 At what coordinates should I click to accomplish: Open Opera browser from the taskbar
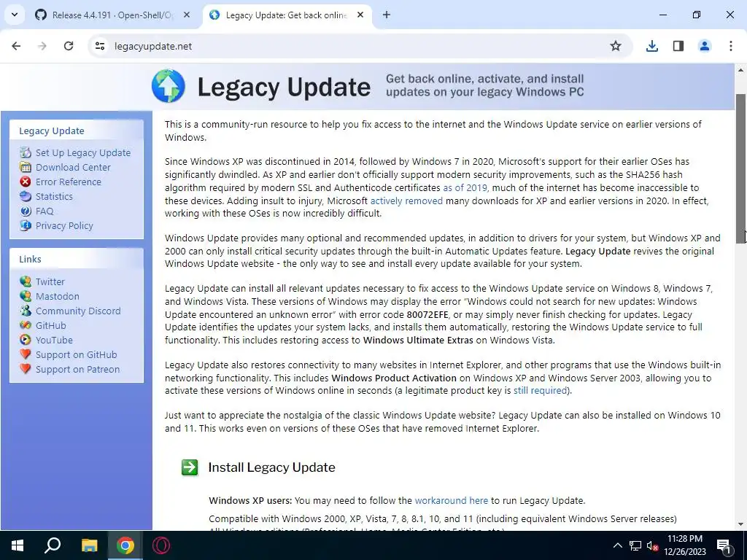point(161,545)
